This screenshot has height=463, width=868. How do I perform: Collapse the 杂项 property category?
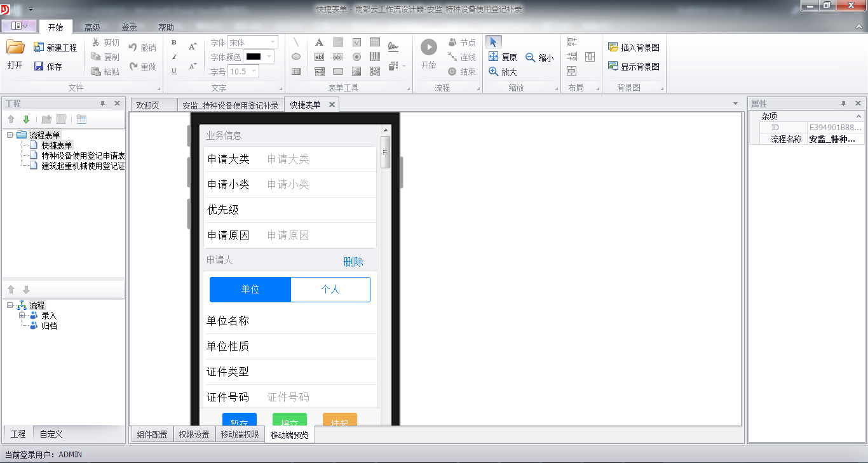[859, 116]
